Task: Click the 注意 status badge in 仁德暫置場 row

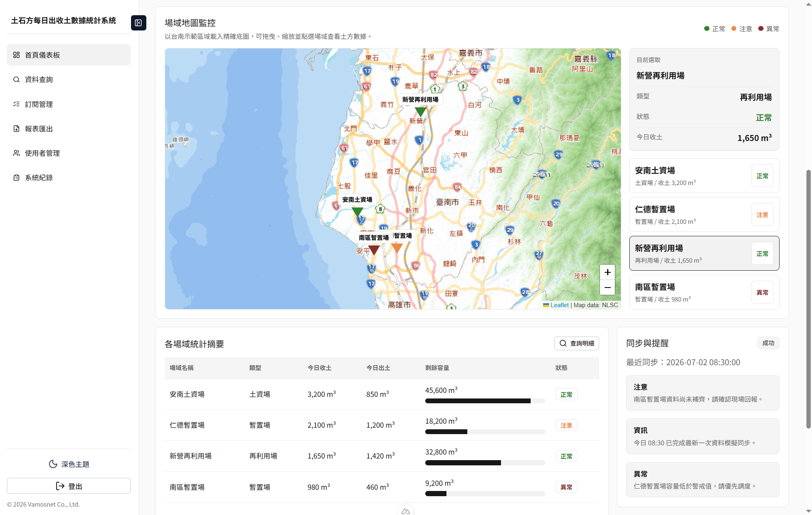Action: [x=566, y=425]
